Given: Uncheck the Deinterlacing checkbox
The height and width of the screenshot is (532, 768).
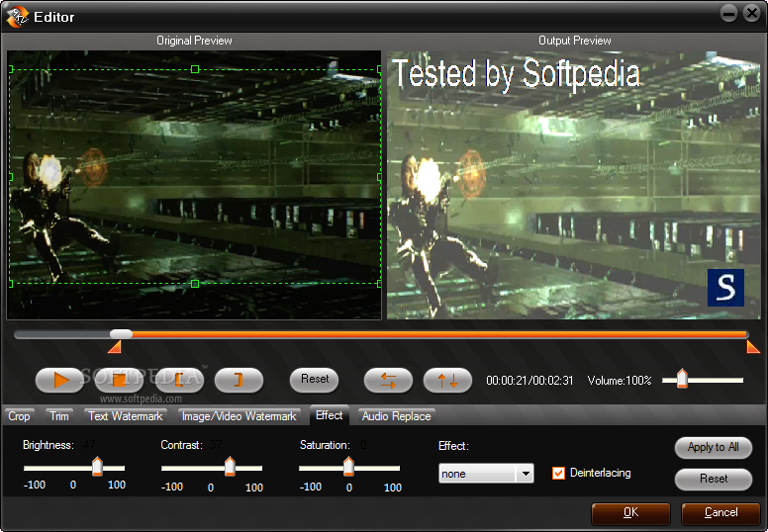Looking at the screenshot, I should [558, 473].
